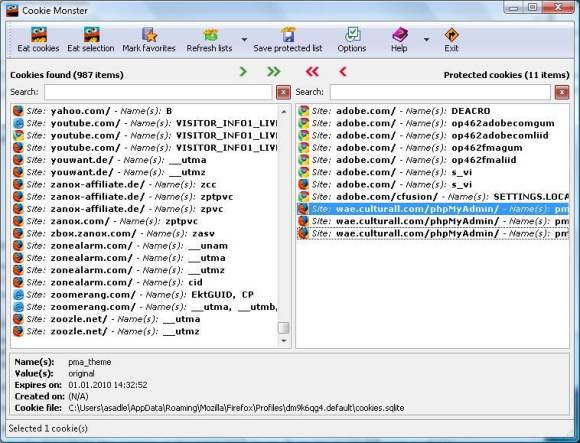This screenshot has width=580, height=443.
Task: Remove selected protected cookie with single red arrow
Action: pyautogui.click(x=343, y=71)
